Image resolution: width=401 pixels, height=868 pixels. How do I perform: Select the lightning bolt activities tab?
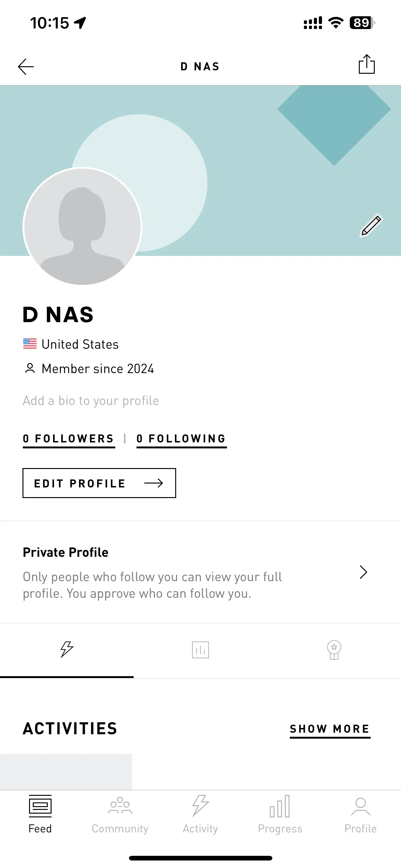tap(67, 649)
